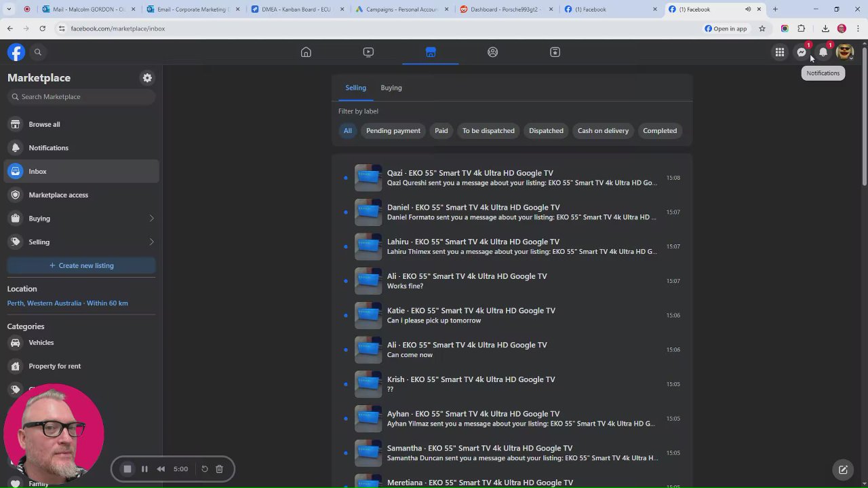Click Create new listing button
The image size is (868, 488).
(81, 265)
